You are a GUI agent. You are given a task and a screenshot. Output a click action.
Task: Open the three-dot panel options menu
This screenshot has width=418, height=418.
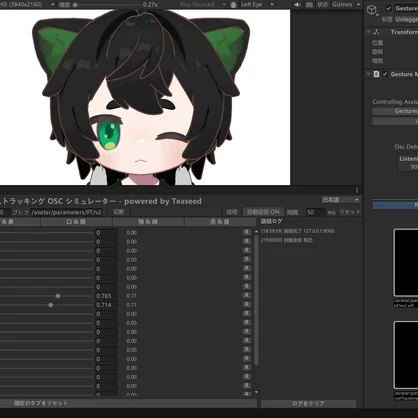pos(357,190)
